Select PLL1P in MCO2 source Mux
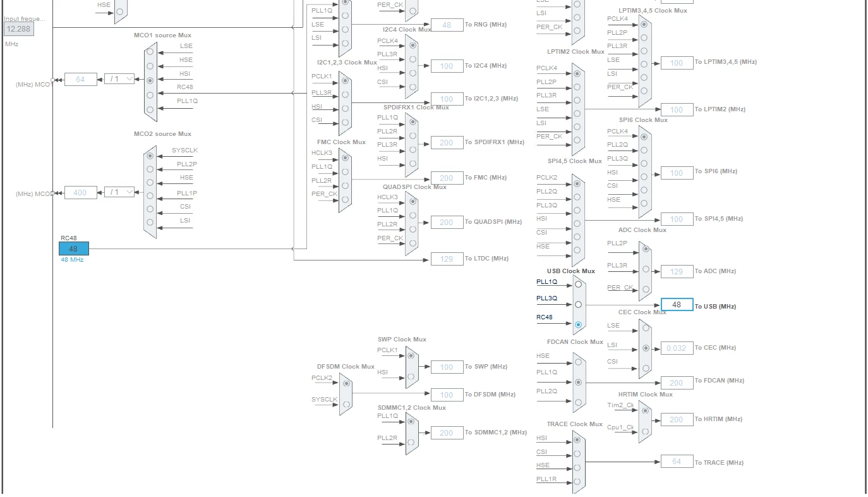 (x=150, y=196)
